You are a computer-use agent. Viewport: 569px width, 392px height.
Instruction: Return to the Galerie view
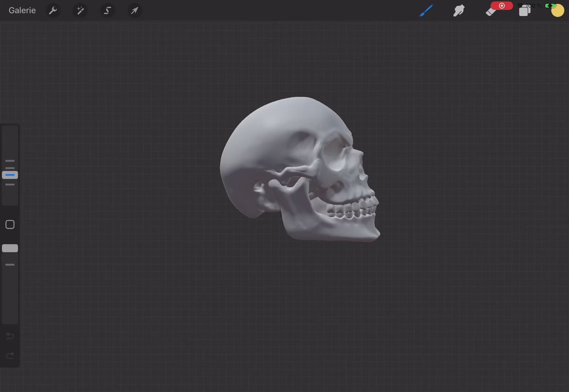(22, 11)
